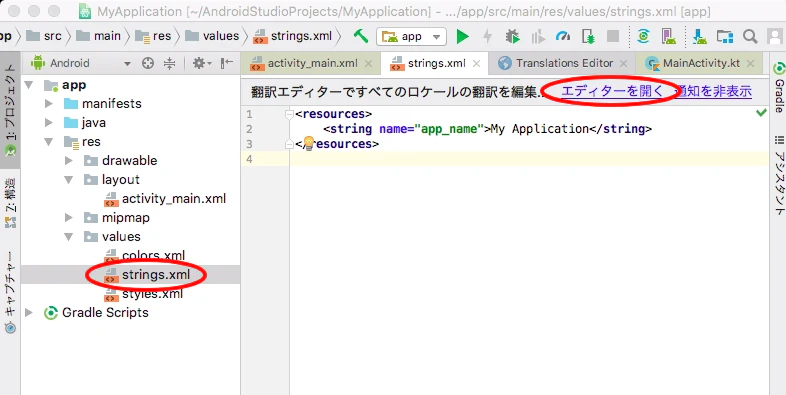Switch to the activity_main.xml tab
786x395 pixels.
[312, 64]
